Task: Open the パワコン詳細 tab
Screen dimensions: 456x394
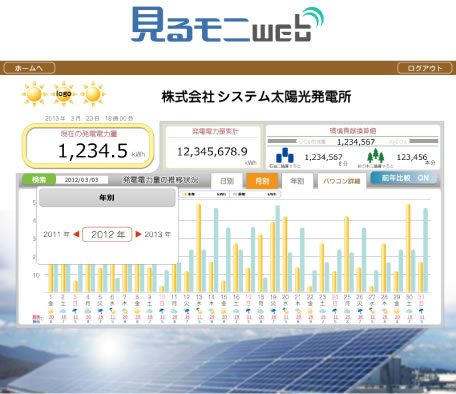Action: pyautogui.click(x=342, y=181)
